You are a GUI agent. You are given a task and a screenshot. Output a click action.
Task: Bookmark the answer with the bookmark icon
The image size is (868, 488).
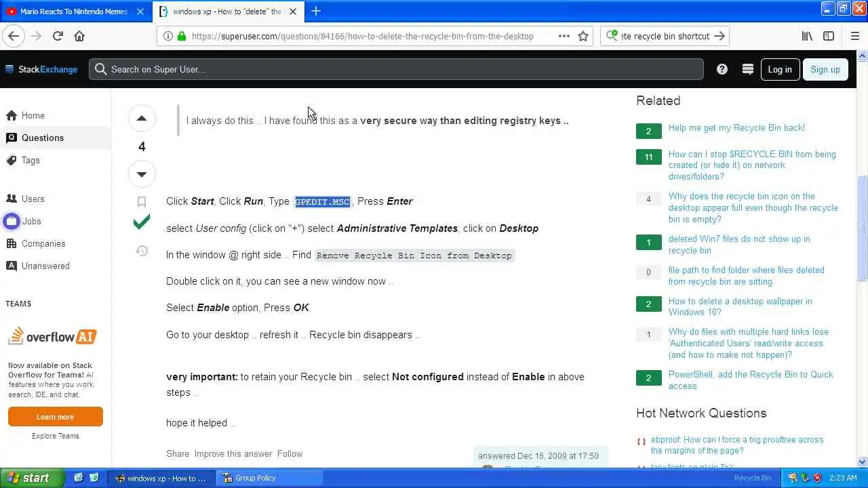(x=142, y=201)
